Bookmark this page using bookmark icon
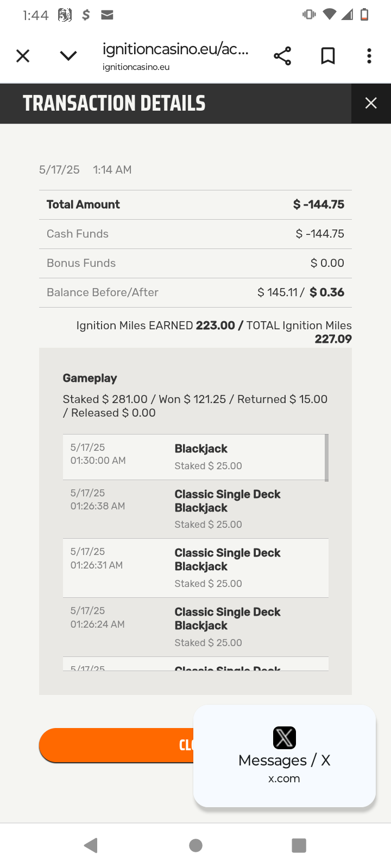391x868 pixels. [328, 56]
